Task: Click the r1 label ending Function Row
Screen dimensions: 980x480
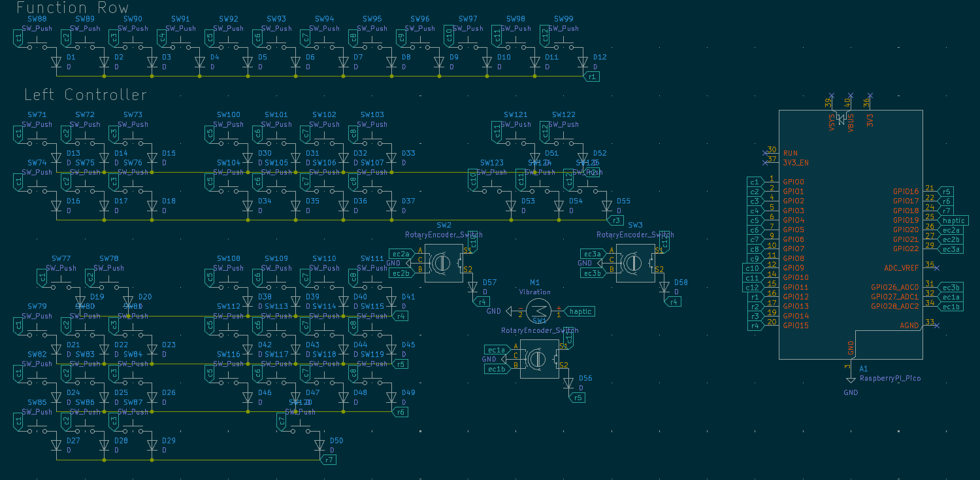Action: tap(591, 77)
